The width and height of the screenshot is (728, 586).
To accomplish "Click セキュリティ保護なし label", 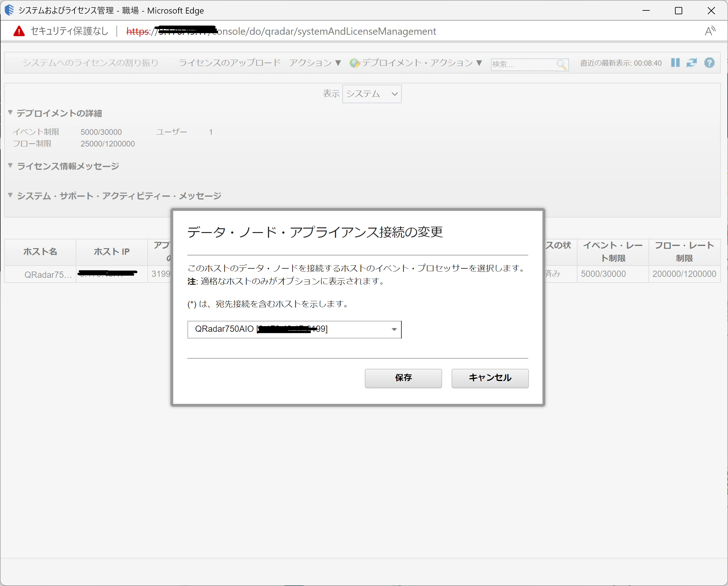I will pos(69,31).
